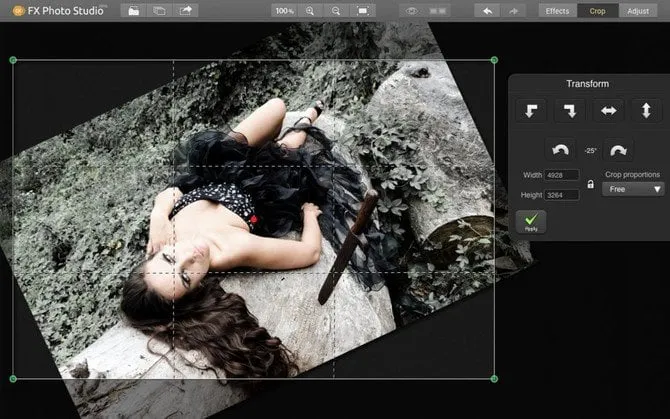Click the zoom out magnifier
The image size is (670, 419).
pos(336,10)
